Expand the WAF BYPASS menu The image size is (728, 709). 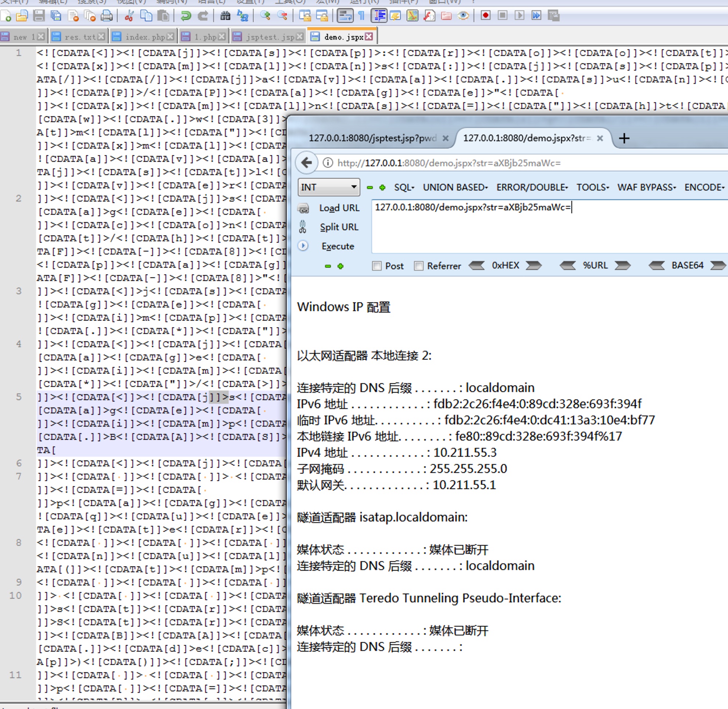(646, 187)
